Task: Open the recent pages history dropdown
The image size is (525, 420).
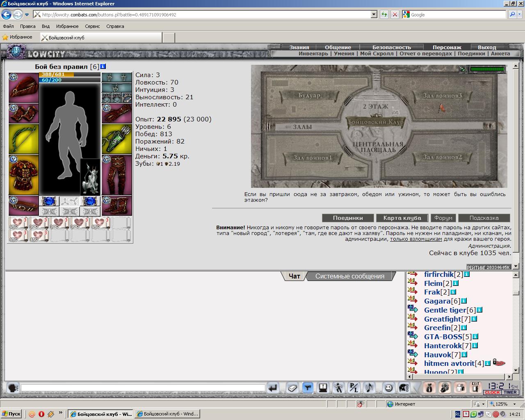Action: [x=27, y=15]
